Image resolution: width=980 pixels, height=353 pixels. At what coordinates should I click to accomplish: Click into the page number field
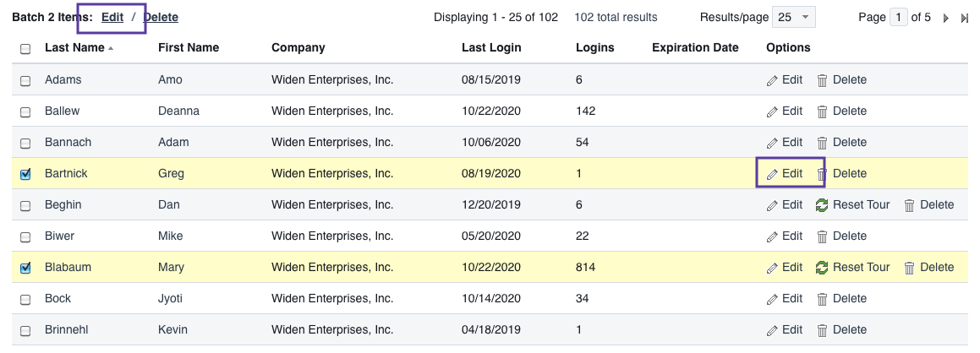898,18
